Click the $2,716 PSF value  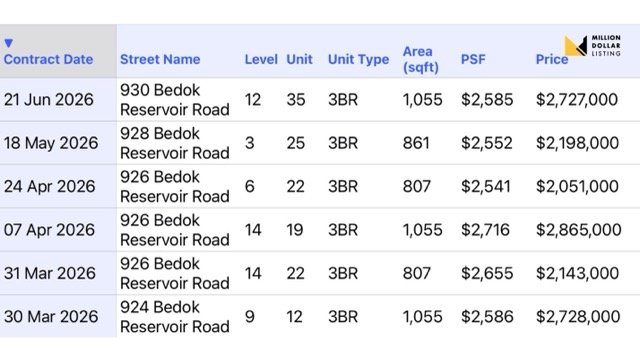coord(485,230)
